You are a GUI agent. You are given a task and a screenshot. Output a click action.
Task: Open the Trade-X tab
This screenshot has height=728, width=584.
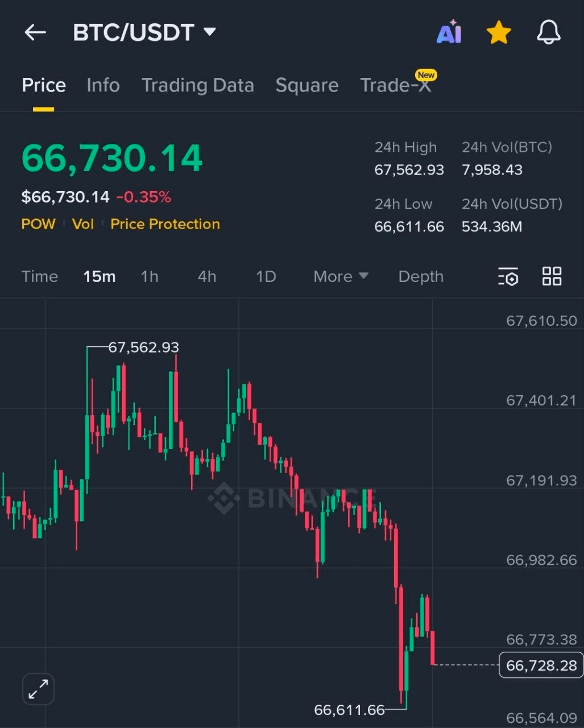coord(396,85)
